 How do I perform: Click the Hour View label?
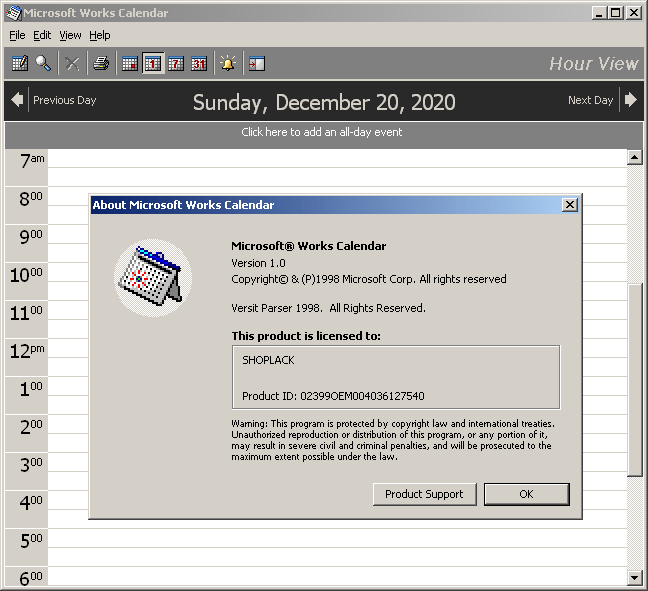[593, 64]
